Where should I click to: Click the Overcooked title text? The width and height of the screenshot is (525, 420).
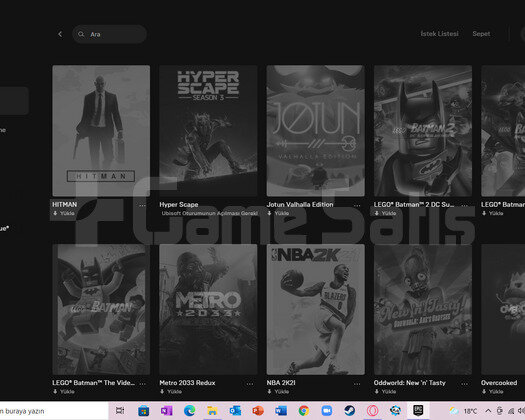click(x=499, y=383)
